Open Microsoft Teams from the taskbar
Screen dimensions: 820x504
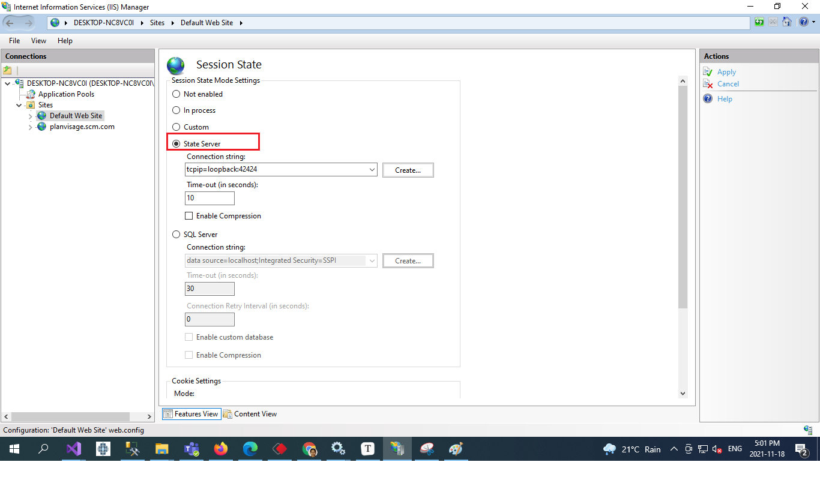[x=191, y=449]
